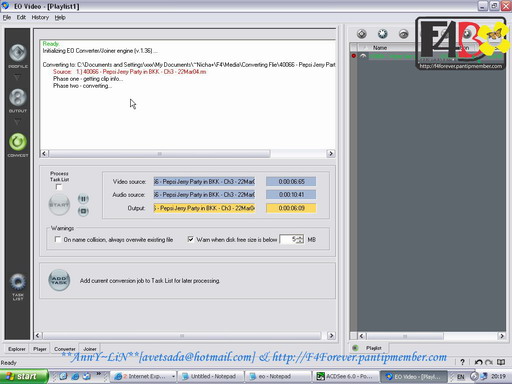Click the disk free size MB field
Viewport: 512px width, 384px height.
[288, 239]
